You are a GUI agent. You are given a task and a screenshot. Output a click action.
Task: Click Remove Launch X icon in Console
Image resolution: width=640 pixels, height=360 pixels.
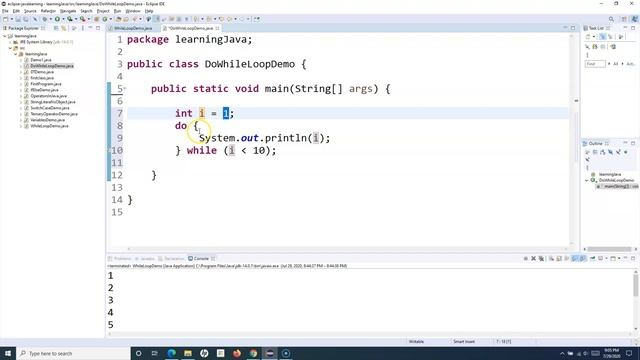[x=533, y=258]
